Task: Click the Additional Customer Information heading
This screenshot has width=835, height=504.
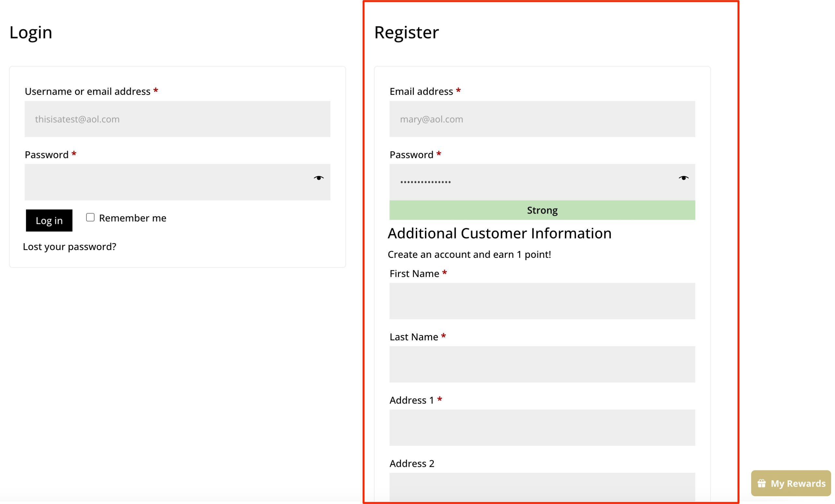Action: pyautogui.click(x=499, y=233)
